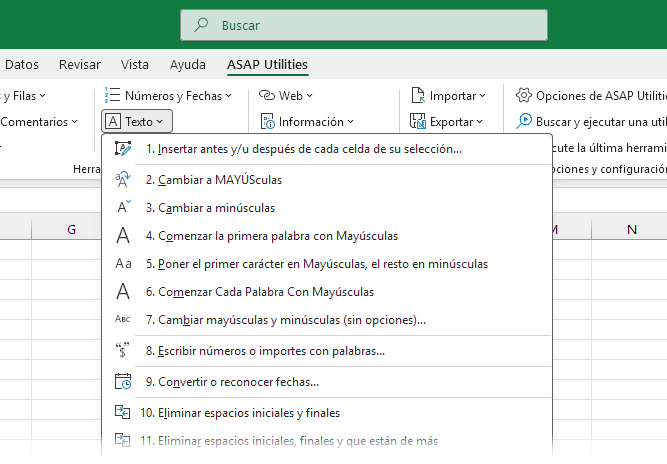Screen dimensions: 667x464
Task: Choose Cambiar mayúsculas y minúsculas (sin opciones)
Action: click(327, 320)
